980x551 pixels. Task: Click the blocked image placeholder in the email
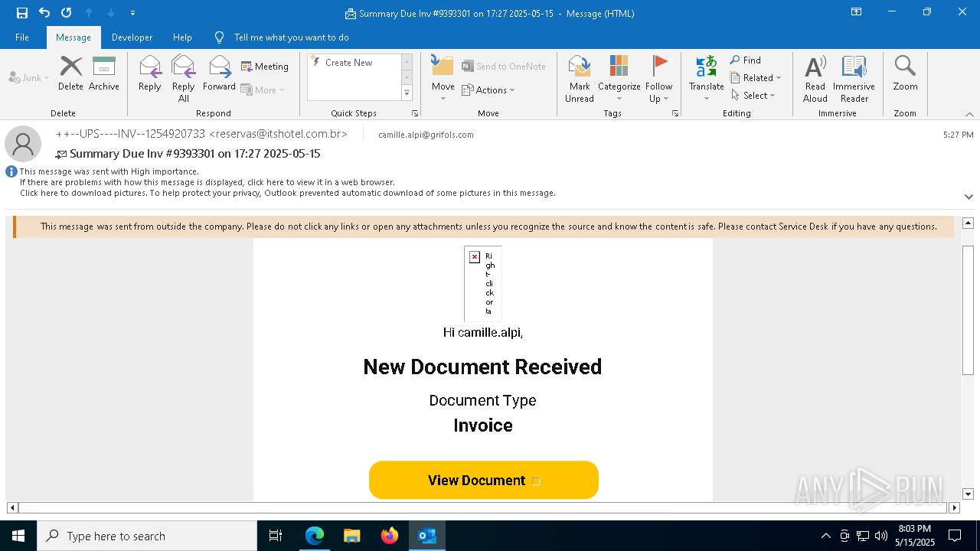[x=482, y=283]
